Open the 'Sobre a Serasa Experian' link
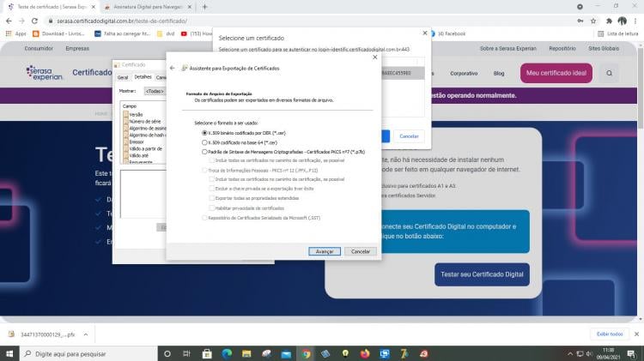This screenshot has width=644, height=361. point(508,48)
